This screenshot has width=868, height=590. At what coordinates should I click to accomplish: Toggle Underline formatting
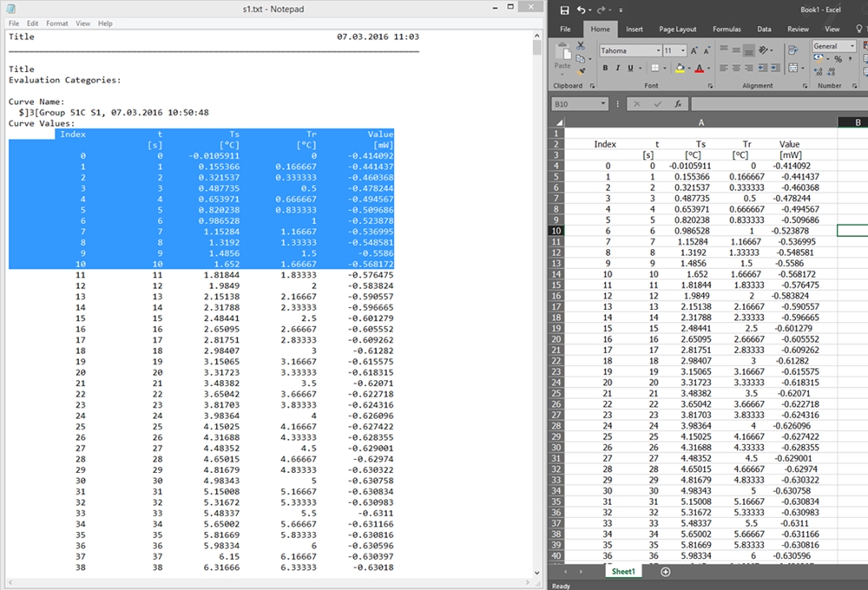[632, 69]
